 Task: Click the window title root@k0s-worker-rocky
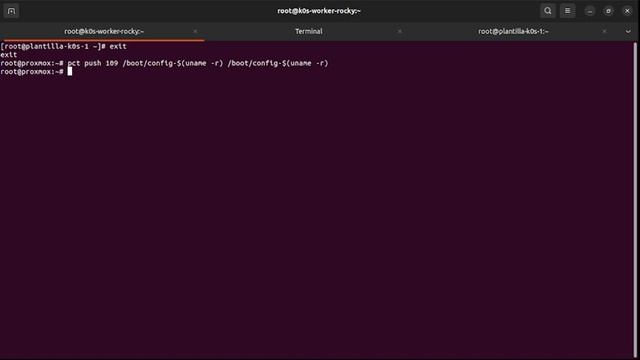[319, 11]
